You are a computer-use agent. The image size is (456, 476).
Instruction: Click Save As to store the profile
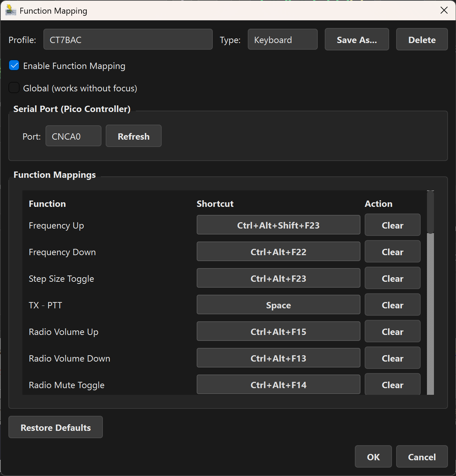pos(357,39)
